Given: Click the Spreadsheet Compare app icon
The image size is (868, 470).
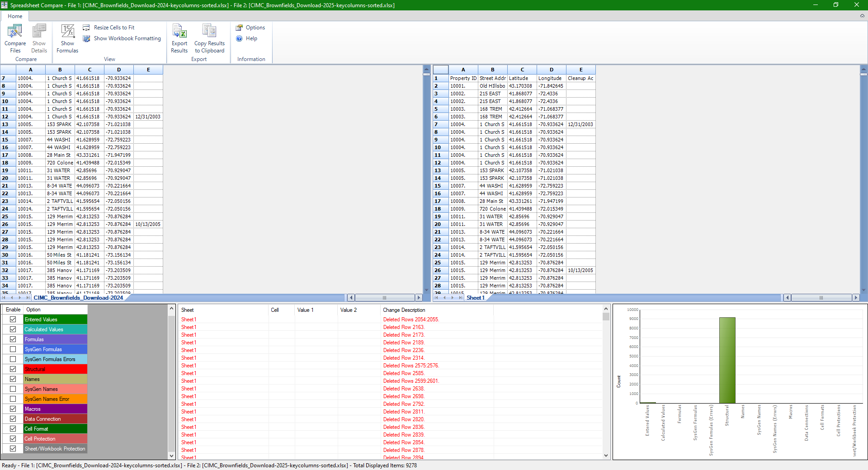Looking at the screenshot, I should pos(4,5).
